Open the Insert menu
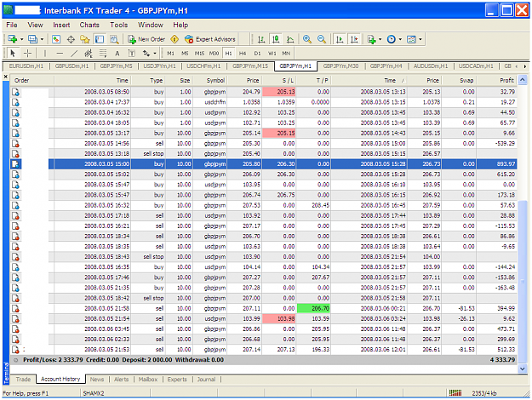 click(61, 25)
